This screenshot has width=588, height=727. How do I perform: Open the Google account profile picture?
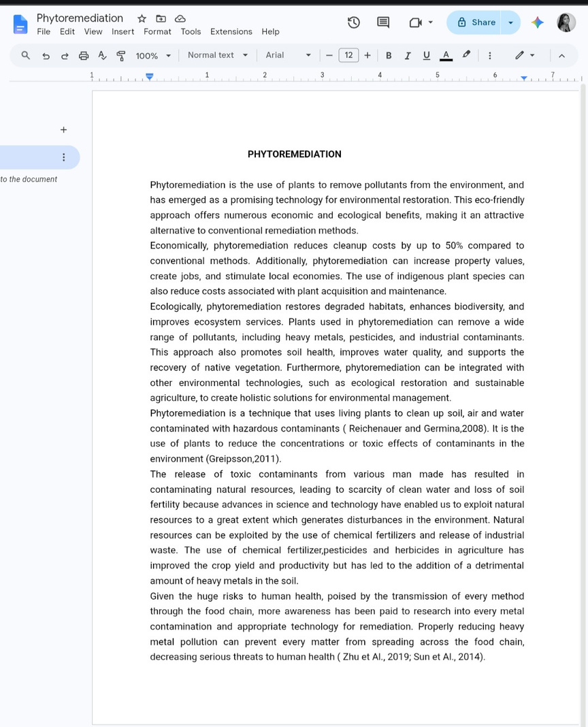pyautogui.click(x=566, y=22)
